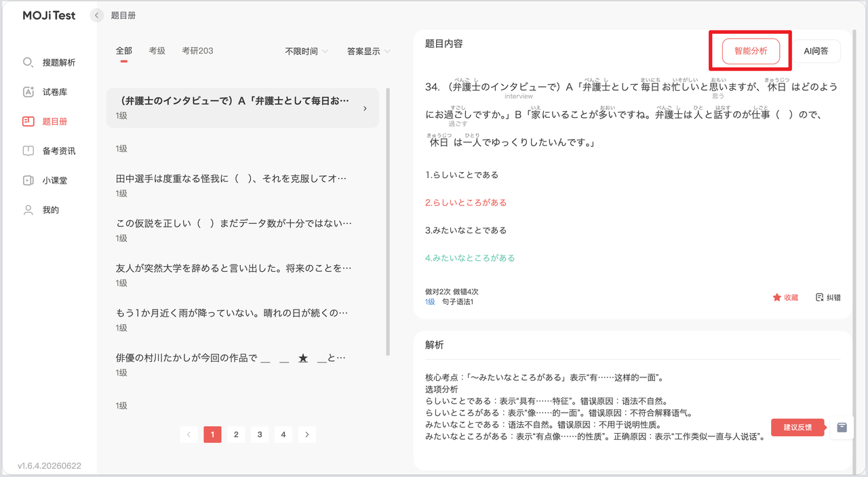Image resolution: width=868 pixels, height=477 pixels.
Task: Click the 试卷库 sidebar icon
Action: tap(28, 92)
